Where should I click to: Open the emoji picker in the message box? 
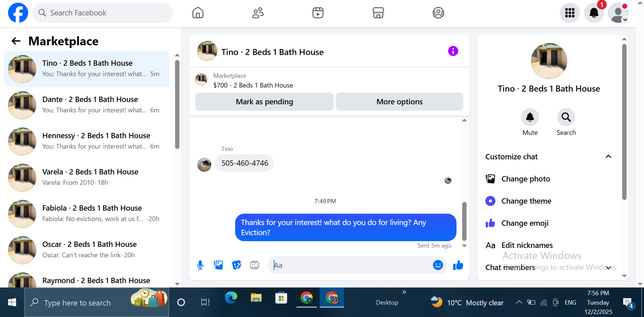pos(438,265)
